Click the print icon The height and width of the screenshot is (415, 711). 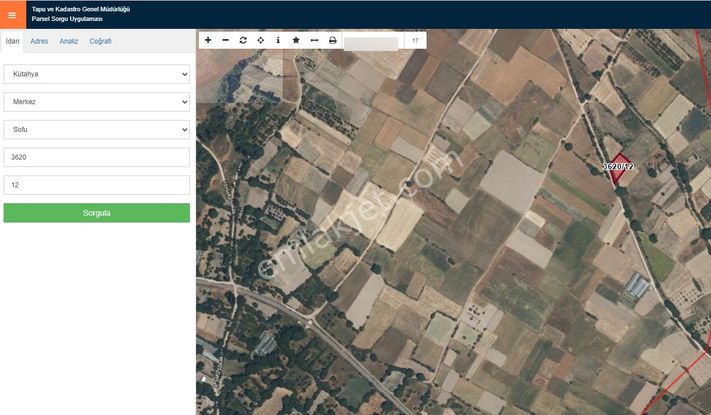coord(332,40)
